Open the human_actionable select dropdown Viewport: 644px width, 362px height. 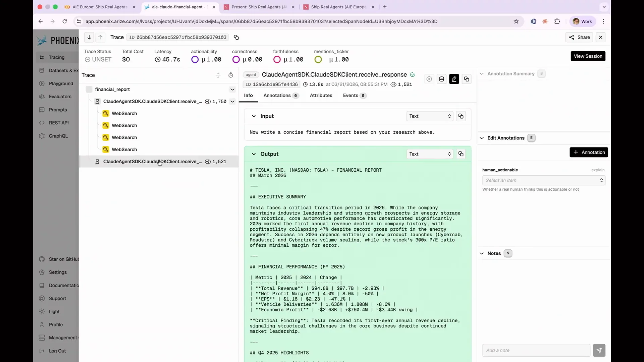[x=544, y=181]
